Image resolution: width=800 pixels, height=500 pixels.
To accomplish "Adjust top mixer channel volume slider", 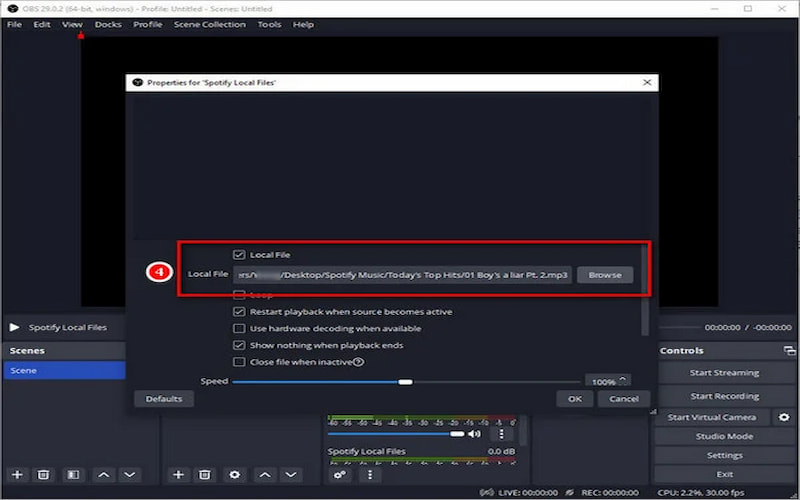I will pos(396,434).
